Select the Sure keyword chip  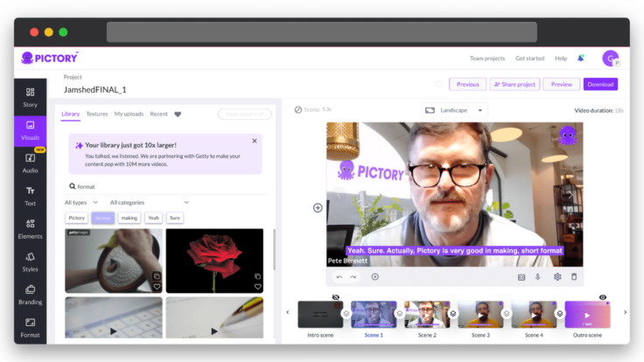point(175,218)
